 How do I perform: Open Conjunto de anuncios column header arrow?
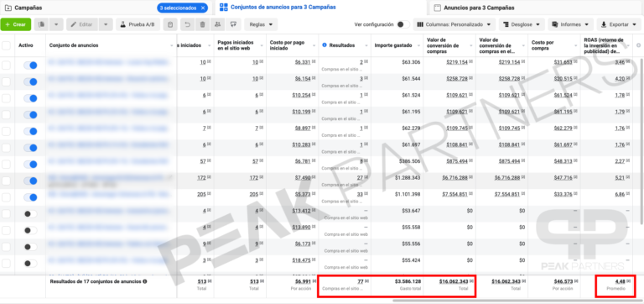[x=172, y=45]
